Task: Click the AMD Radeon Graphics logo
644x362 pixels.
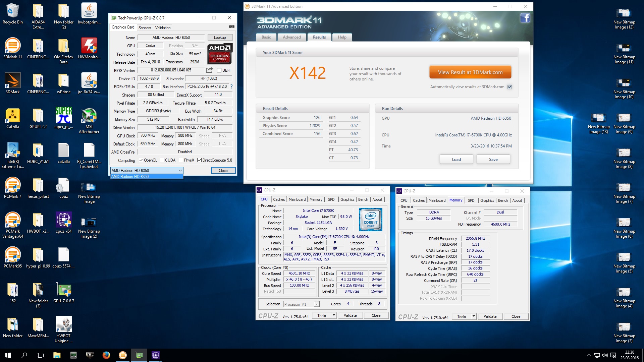Action: 220,54
